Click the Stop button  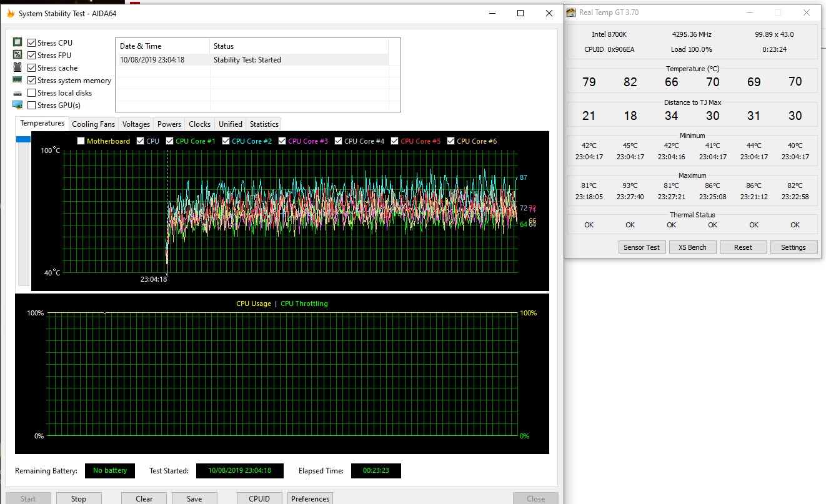(x=79, y=498)
